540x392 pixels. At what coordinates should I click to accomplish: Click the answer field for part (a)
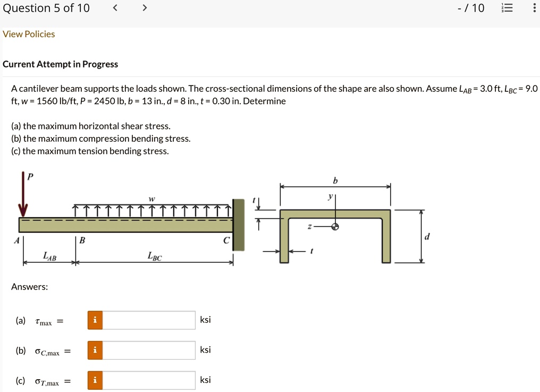(149, 320)
